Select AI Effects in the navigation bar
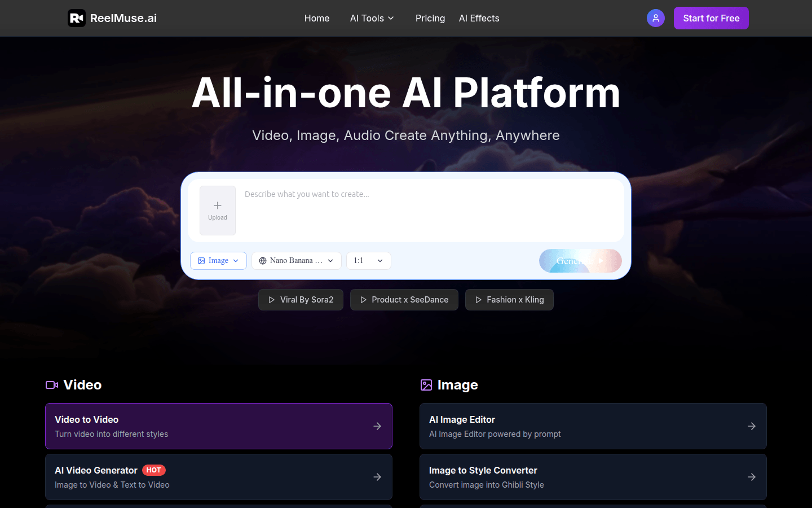The width and height of the screenshot is (812, 508). (479, 18)
